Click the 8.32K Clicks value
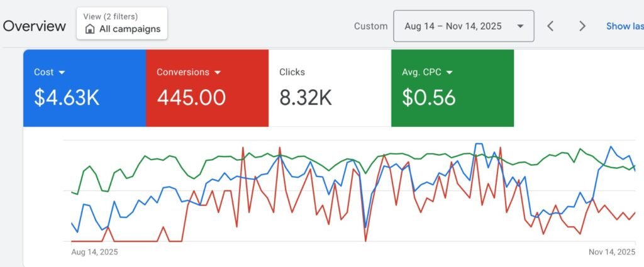644x267 pixels. 306,98
